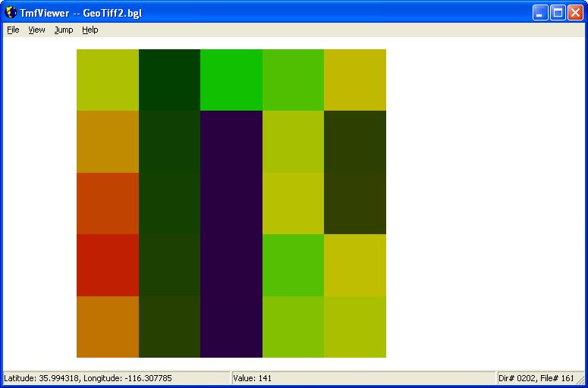Select the mustard yellow cell at the top-right of the grid
588x388 pixels.
[x=355, y=80]
